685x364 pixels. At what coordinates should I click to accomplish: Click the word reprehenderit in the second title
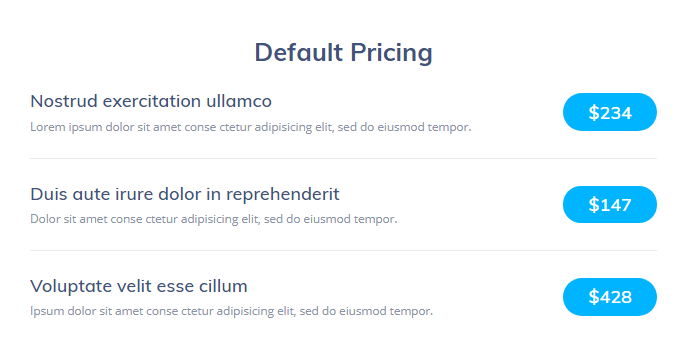click(x=283, y=195)
